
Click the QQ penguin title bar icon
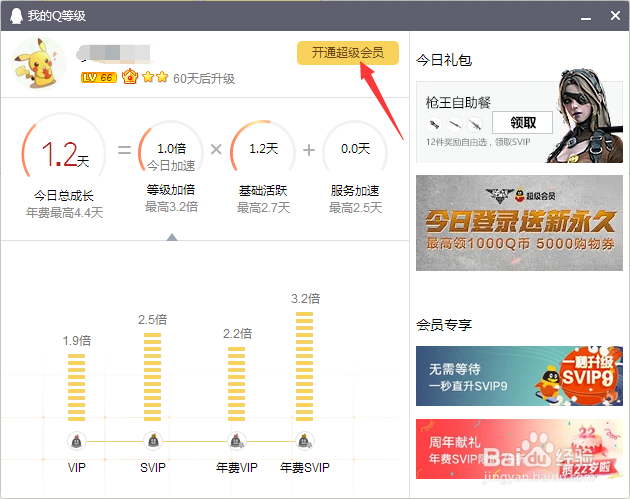point(16,16)
